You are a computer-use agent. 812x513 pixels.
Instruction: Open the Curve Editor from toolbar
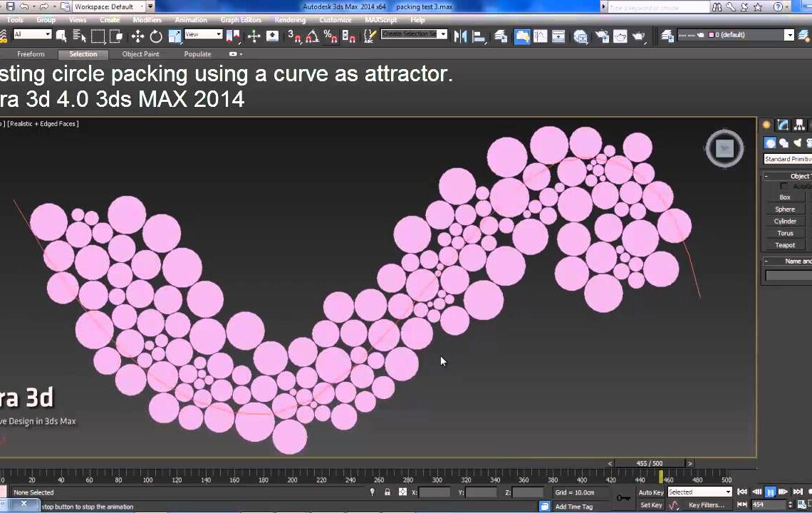(541, 36)
